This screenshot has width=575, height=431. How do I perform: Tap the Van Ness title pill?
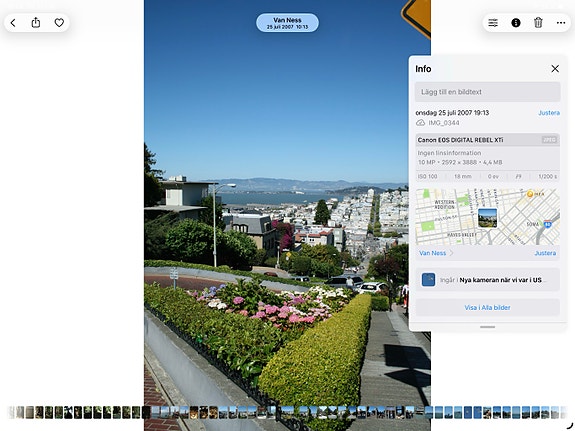pos(288,23)
